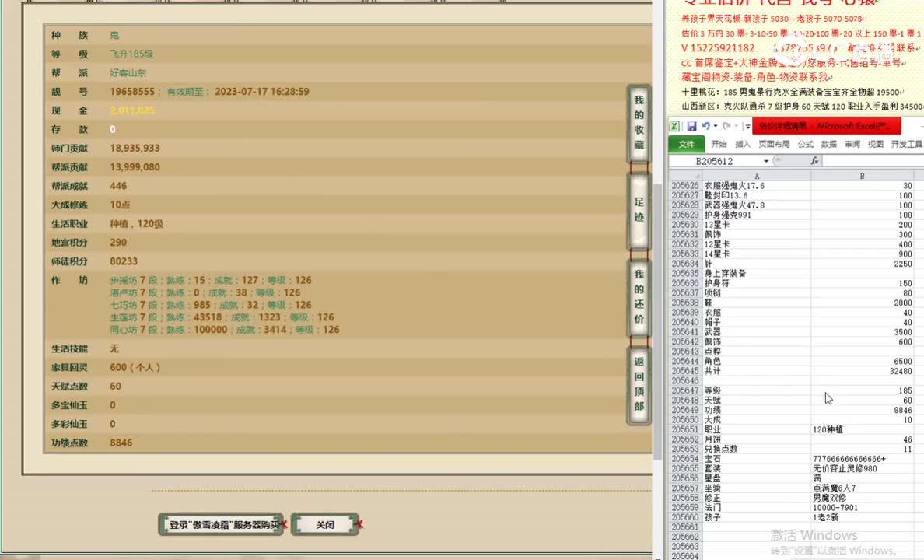This screenshot has width=924, height=560.
Task: Click the Excel formula bar
Action: (873, 161)
